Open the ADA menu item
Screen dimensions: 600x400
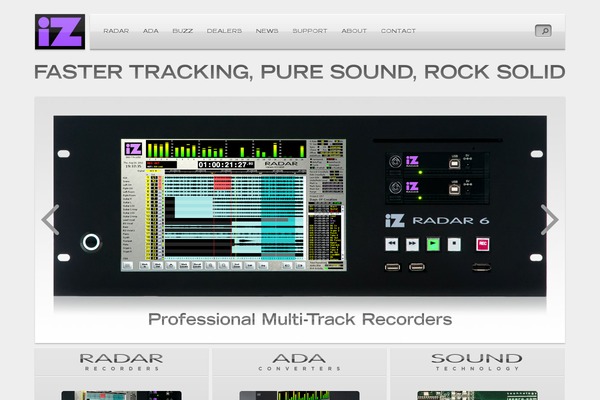point(150,31)
